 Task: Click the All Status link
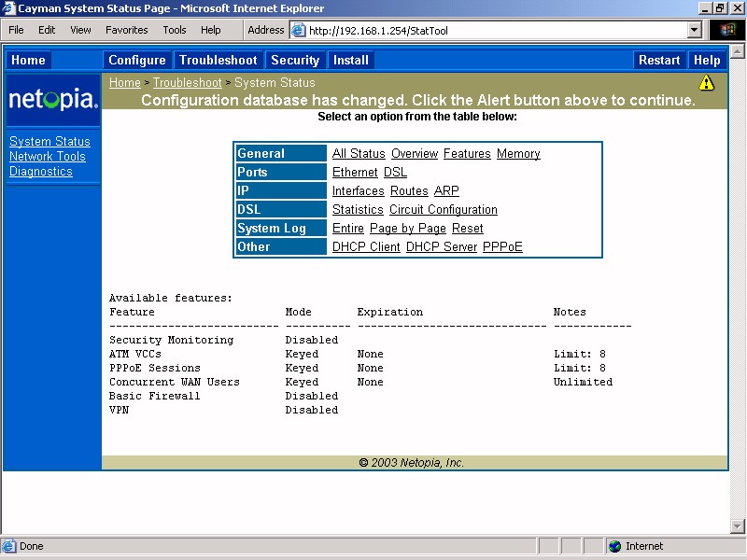point(359,154)
